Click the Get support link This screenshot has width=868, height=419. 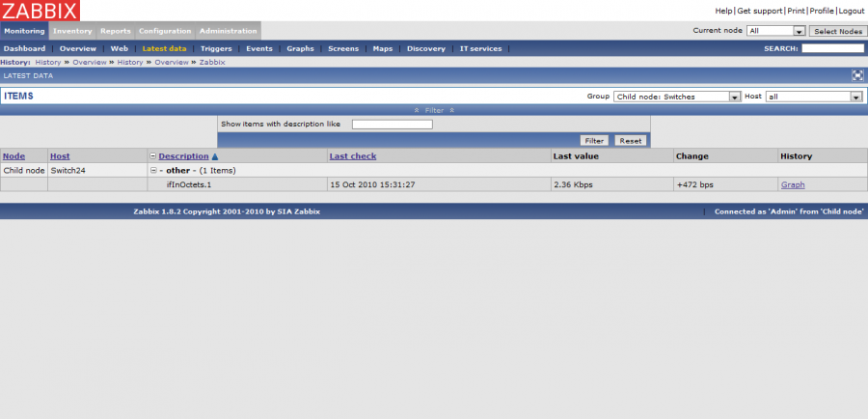pyautogui.click(x=760, y=11)
